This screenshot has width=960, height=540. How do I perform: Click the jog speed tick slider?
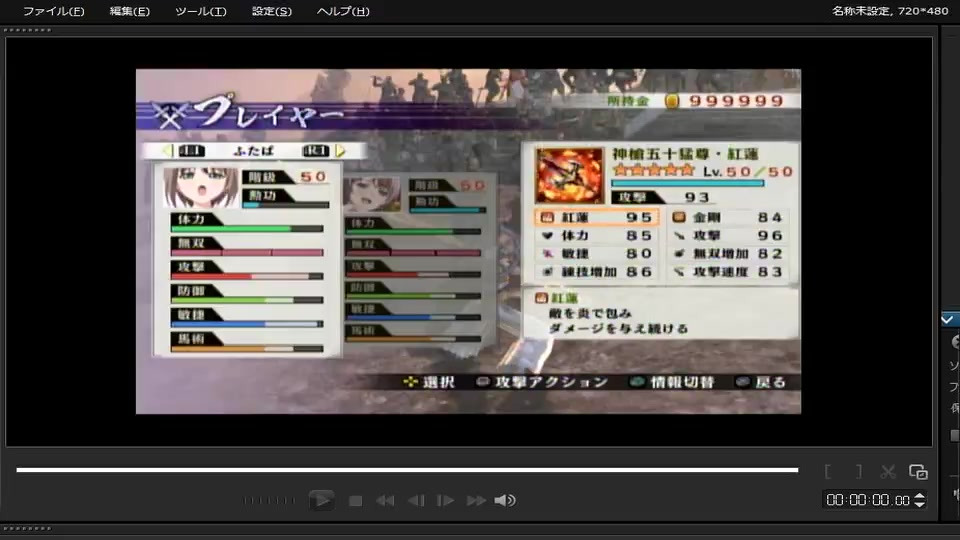pos(269,500)
